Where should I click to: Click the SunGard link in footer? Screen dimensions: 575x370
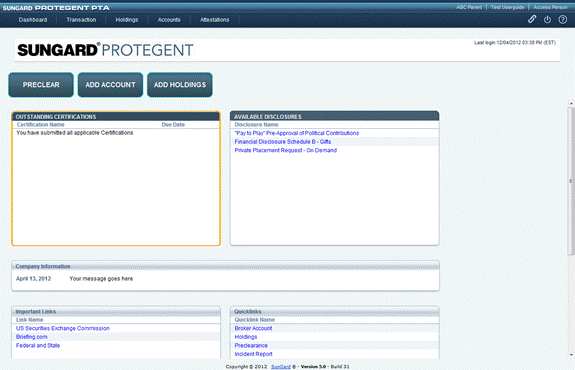(x=281, y=367)
